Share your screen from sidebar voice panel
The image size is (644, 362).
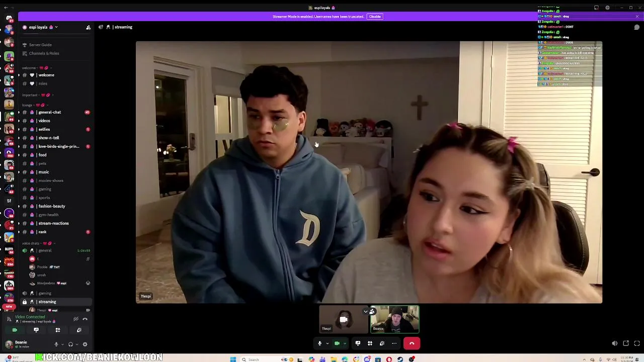coord(36,330)
